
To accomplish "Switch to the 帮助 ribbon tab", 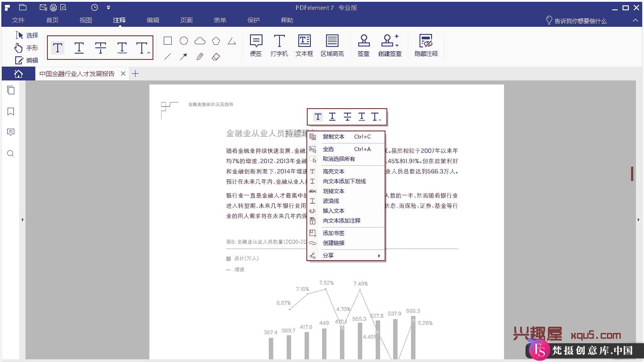I will pyautogui.click(x=287, y=21).
